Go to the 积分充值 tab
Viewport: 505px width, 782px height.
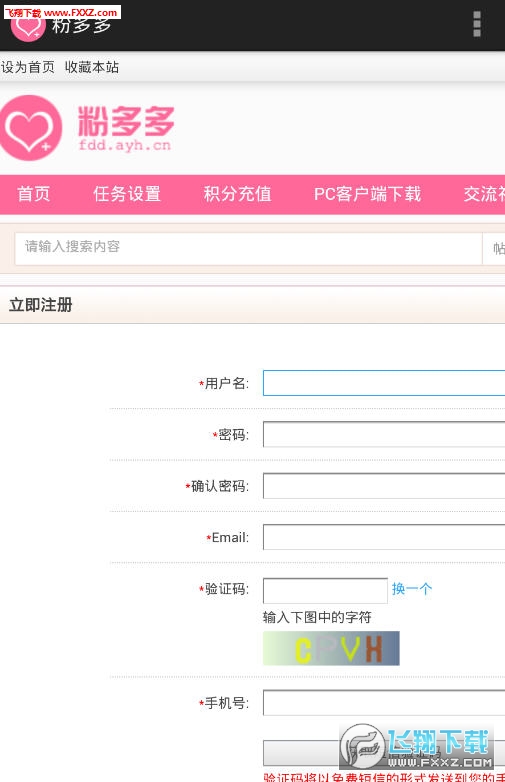pos(237,194)
